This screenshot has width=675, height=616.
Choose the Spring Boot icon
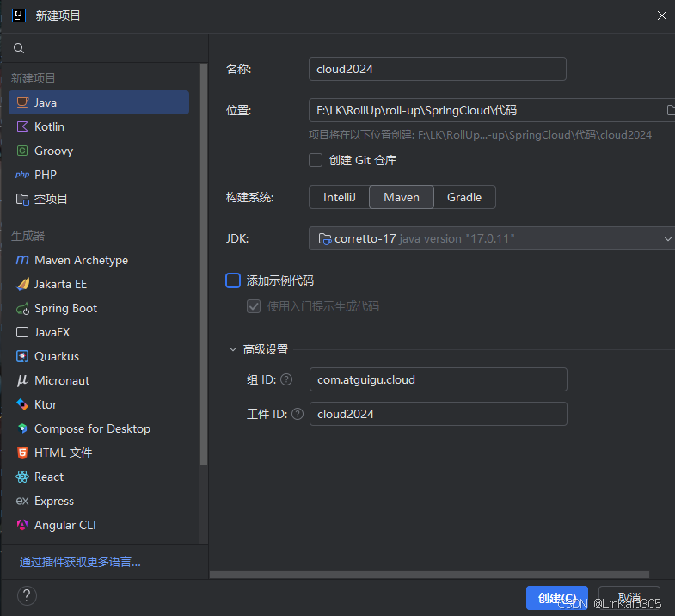click(22, 309)
